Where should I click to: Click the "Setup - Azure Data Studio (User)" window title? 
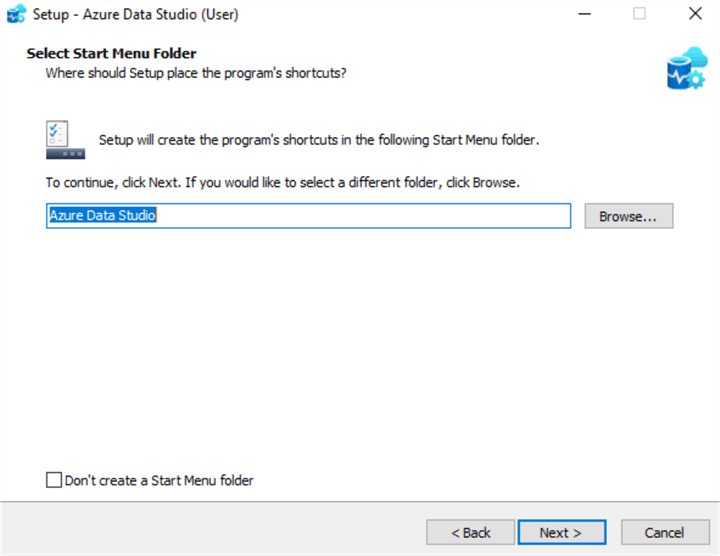tap(136, 15)
